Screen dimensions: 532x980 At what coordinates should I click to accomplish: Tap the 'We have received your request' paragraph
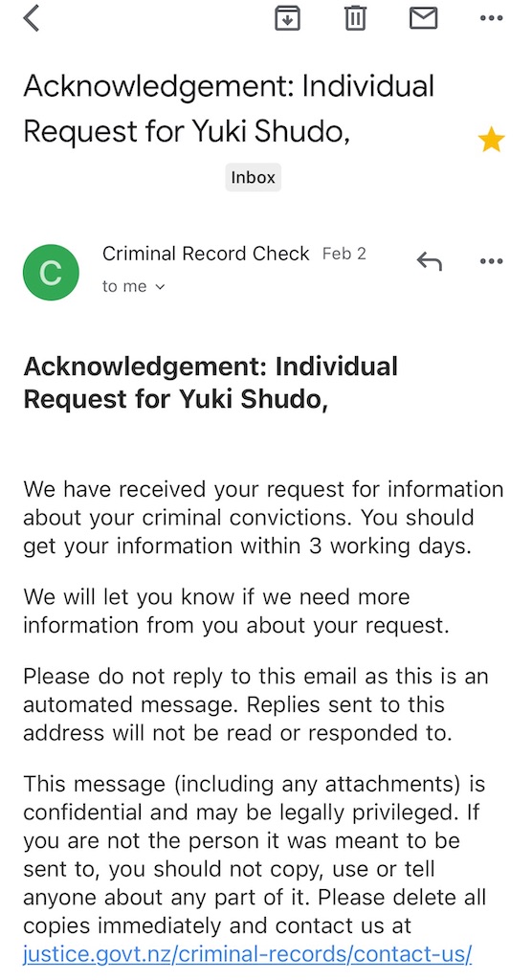point(263,518)
